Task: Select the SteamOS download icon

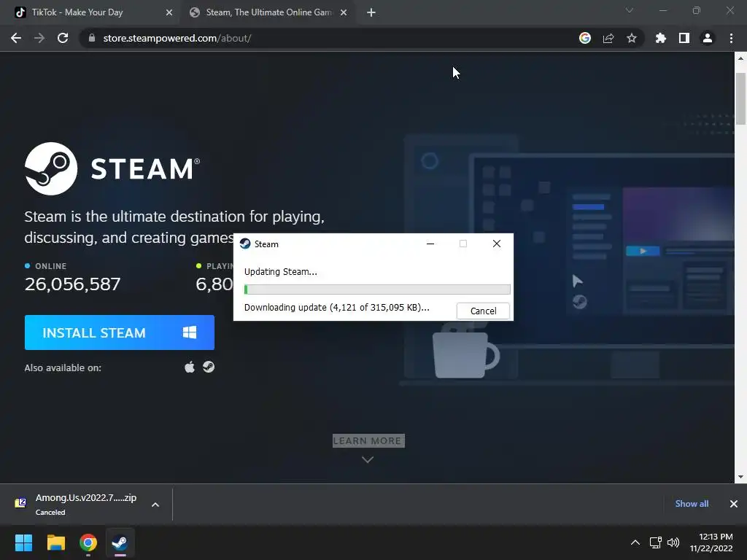Action: click(209, 367)
